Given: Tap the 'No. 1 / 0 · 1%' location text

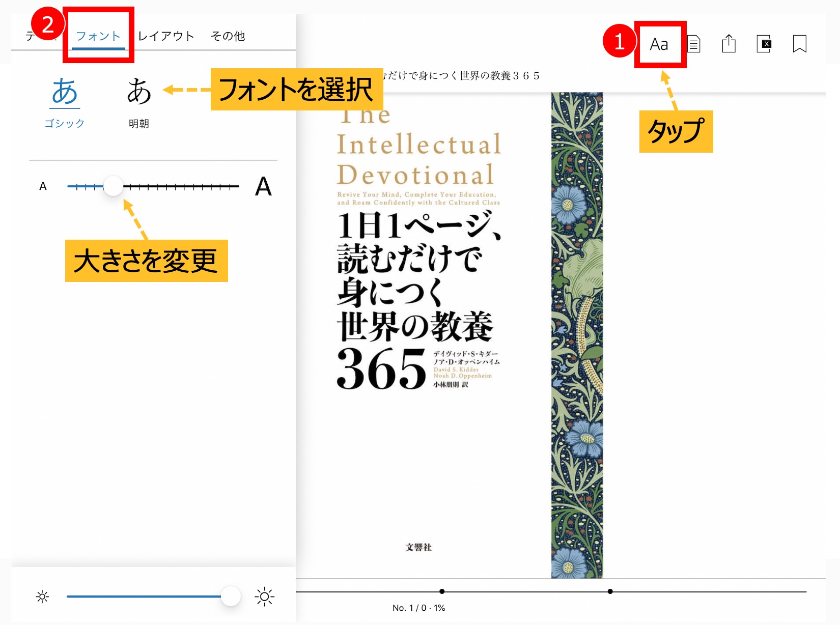Looking at the screenshot, I should (x=418, y=608).
